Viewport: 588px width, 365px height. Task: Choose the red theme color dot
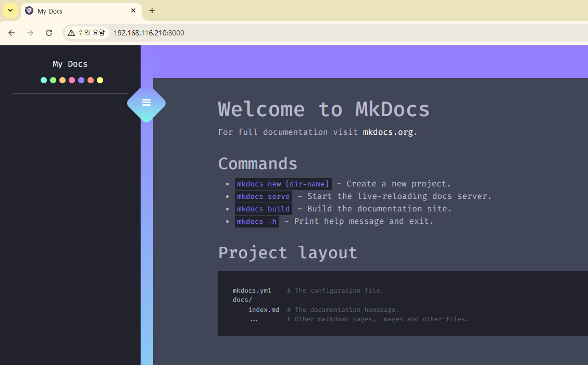[x=91, y=80]
